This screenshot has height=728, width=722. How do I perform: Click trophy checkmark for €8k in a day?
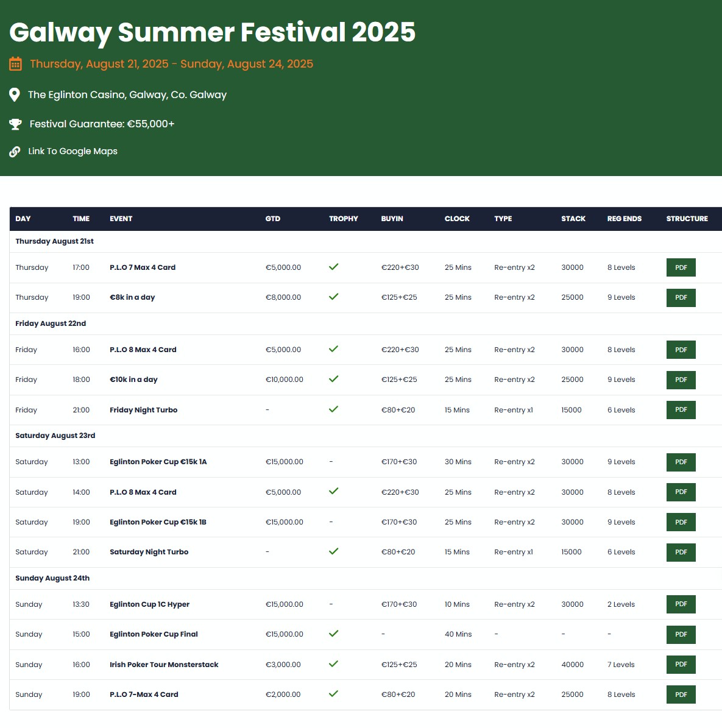point(333,297)
